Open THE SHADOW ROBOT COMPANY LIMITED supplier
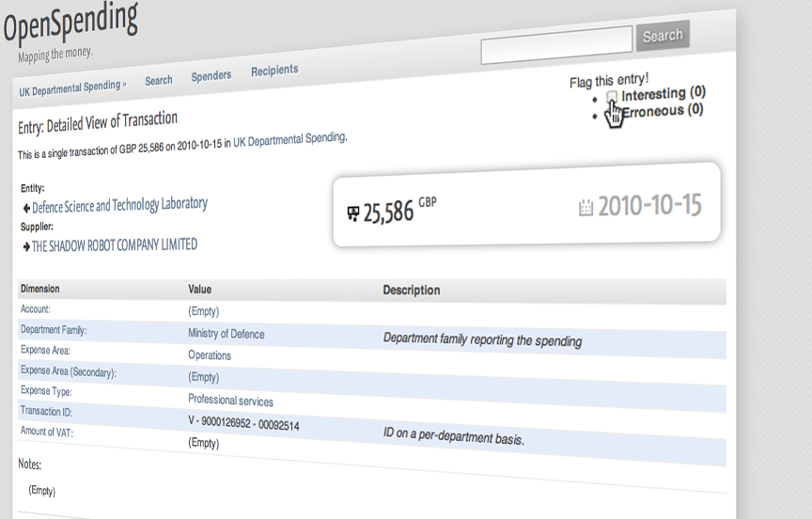 [x=115, y=245]
